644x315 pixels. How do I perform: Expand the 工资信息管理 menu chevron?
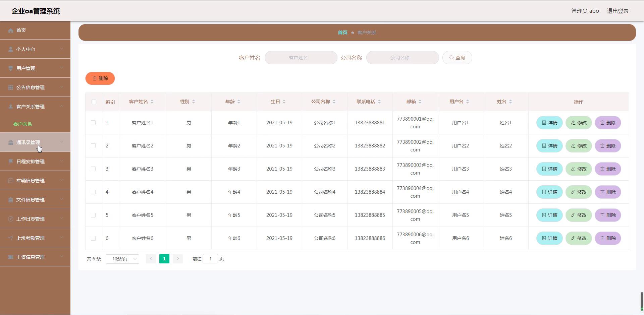(x=62, y=257)
